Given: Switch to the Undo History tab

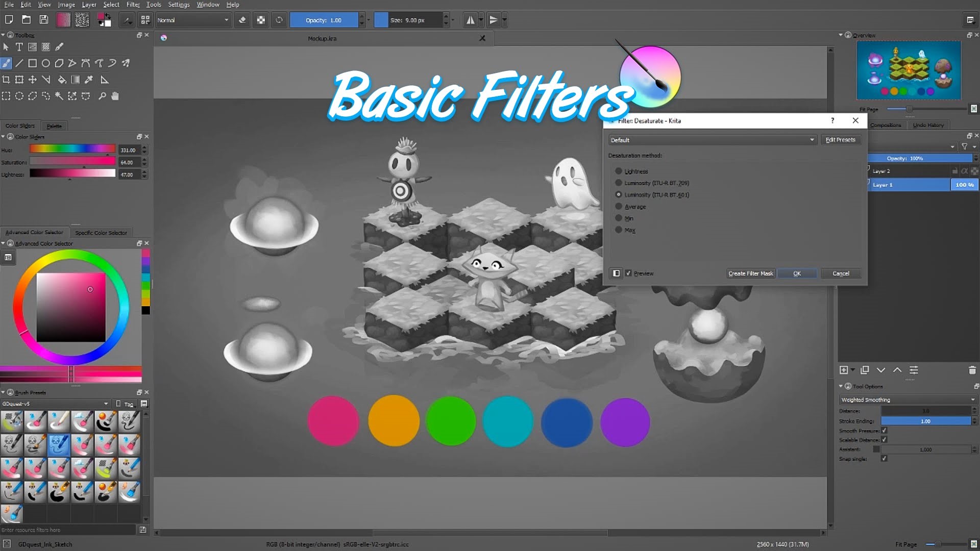Looking at the screenshot, I should pyautogui.click(x=928, y=125).
